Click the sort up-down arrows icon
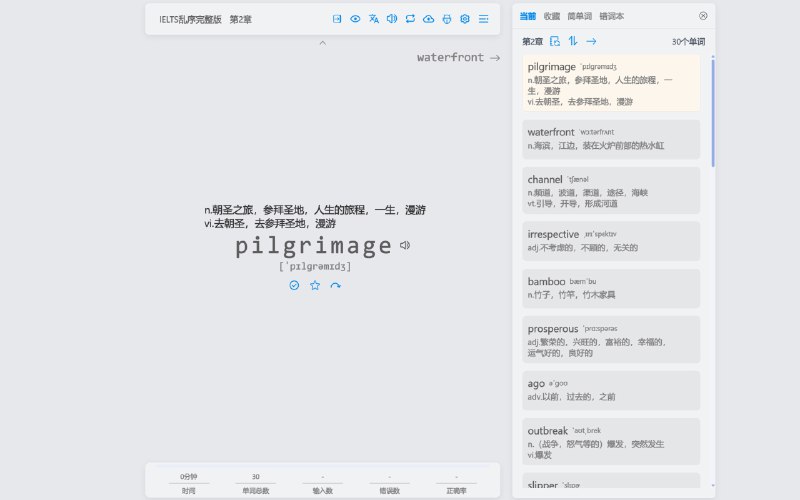Image resolution: width=800 pixels, height=500 pixels. (x=573, y=41)
